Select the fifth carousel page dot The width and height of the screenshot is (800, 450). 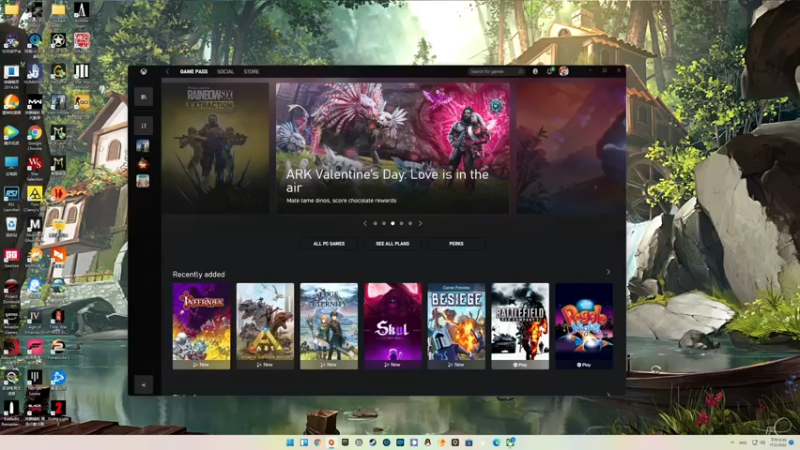pos(410,223)
